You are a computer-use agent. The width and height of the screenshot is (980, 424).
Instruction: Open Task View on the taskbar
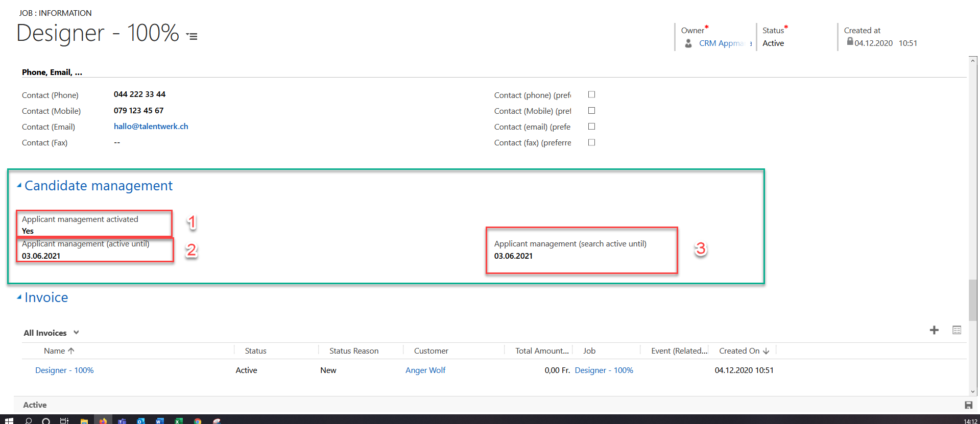point(64,420)
